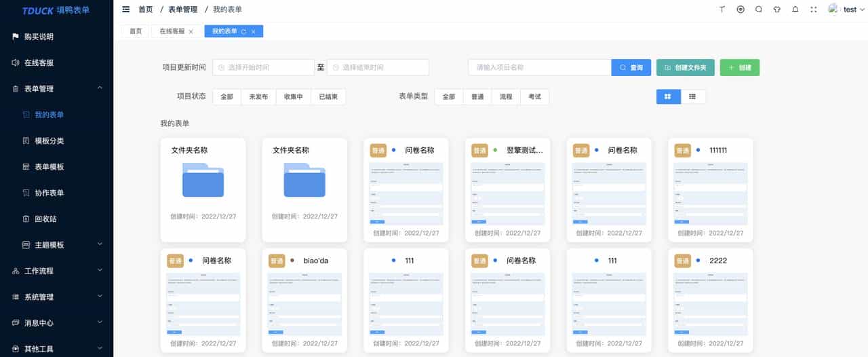The height and width of the screenshot is (357, 868).
Task: Open the header search icon
Action: (759, 10)
